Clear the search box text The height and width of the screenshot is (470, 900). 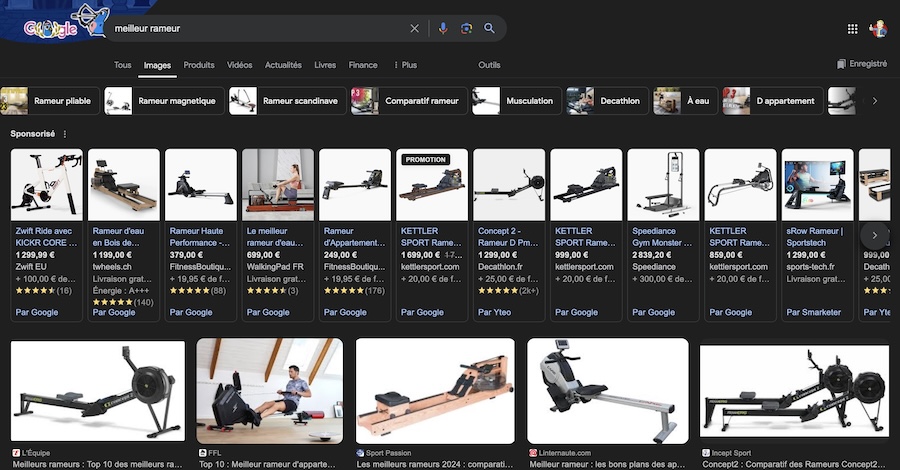415,28
